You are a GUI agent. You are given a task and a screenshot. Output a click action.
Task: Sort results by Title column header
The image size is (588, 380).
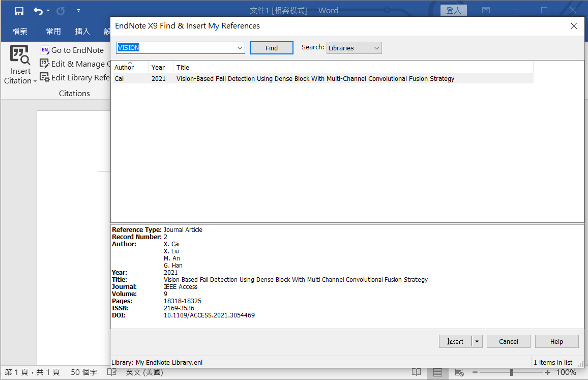[x=353, y=68]
